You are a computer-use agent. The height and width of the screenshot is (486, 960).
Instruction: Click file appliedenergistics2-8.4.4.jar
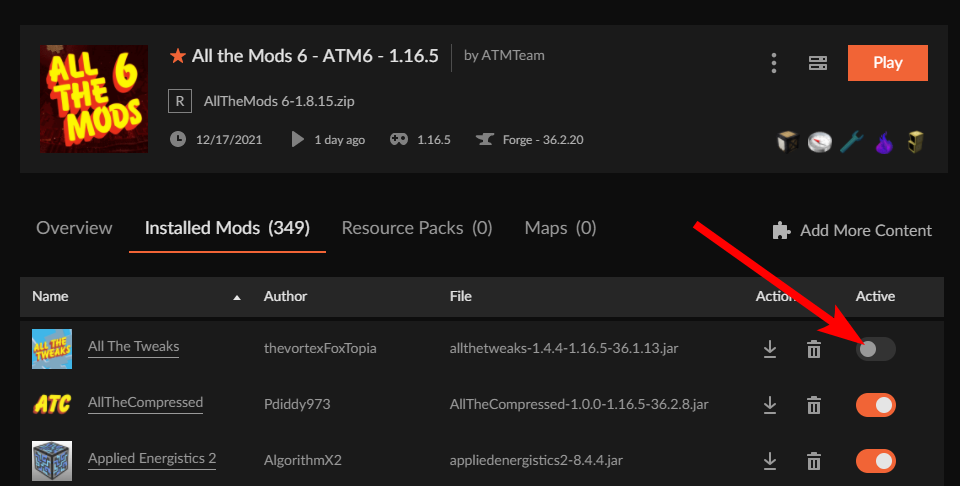click(x=536, y=460)
